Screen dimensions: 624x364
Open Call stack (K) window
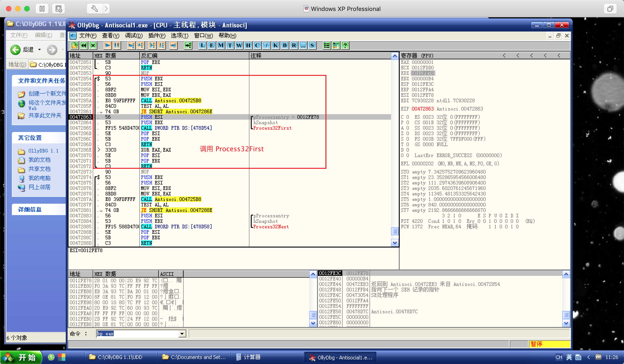(x=276, y=45)
